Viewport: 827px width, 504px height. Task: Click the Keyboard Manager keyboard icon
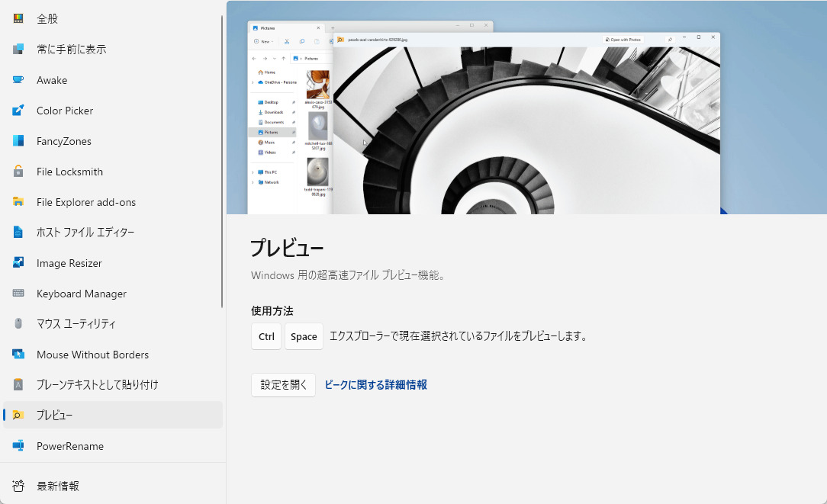[x=18, y=293]
